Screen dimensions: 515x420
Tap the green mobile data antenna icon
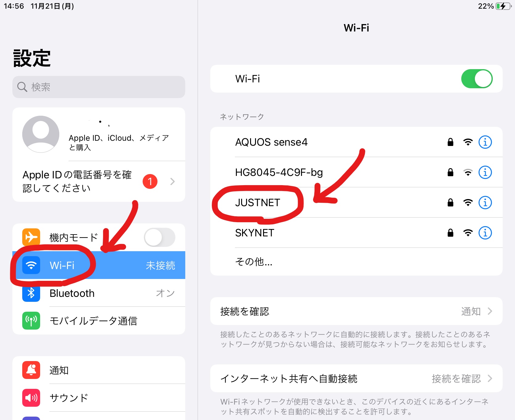31,321
